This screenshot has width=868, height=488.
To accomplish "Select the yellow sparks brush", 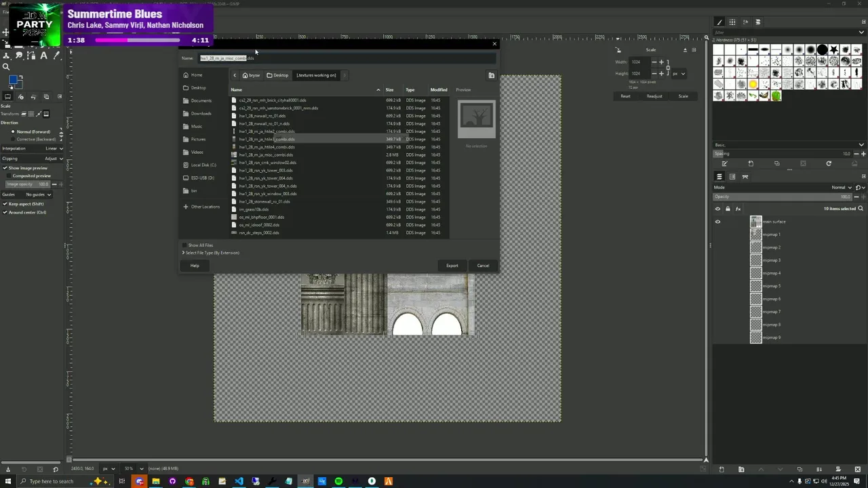I will tap(753, 84).
